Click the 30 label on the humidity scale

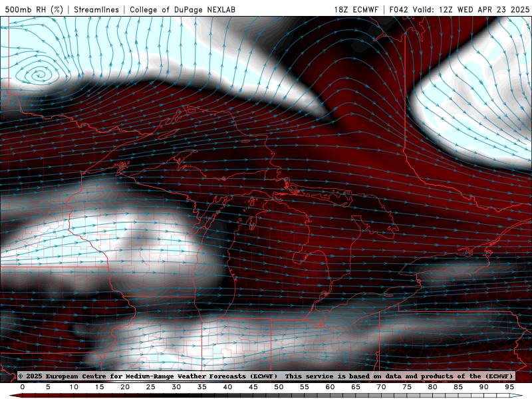click(x=176, y=387)
